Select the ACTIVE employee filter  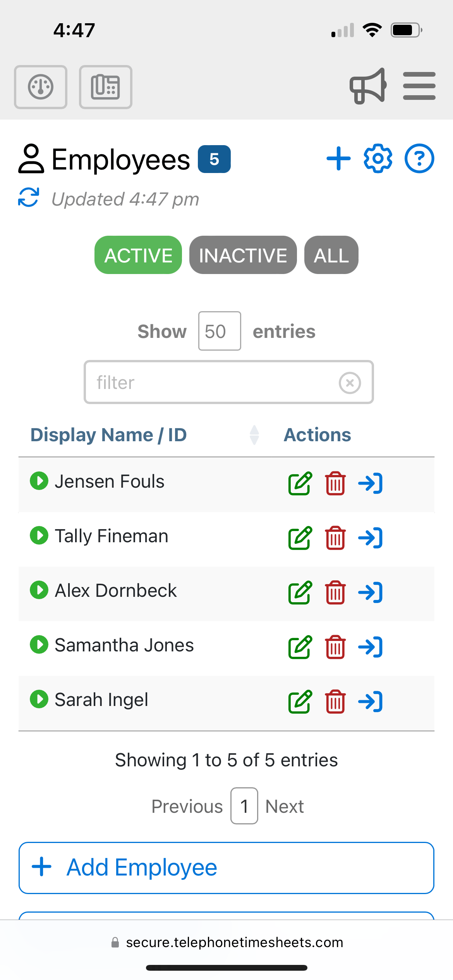click(138, 255)
